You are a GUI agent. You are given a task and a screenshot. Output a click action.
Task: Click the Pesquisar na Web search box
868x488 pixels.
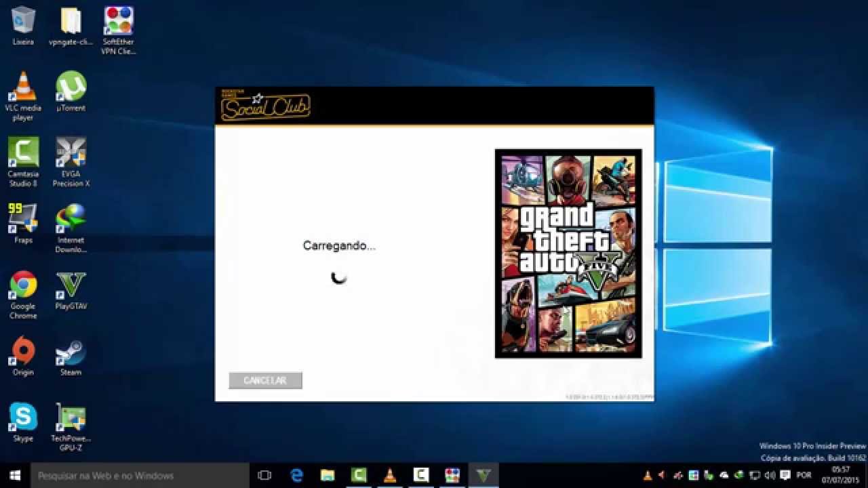click(x=140, y=475)
